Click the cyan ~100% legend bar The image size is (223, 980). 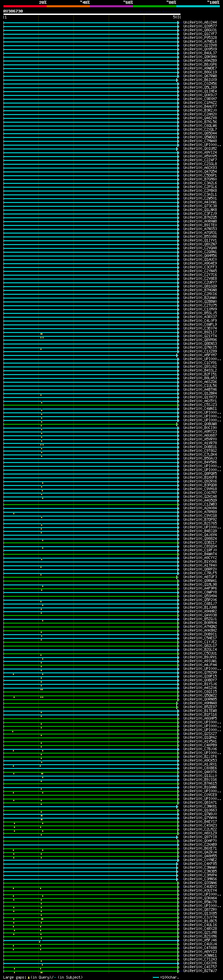point(198,6)
